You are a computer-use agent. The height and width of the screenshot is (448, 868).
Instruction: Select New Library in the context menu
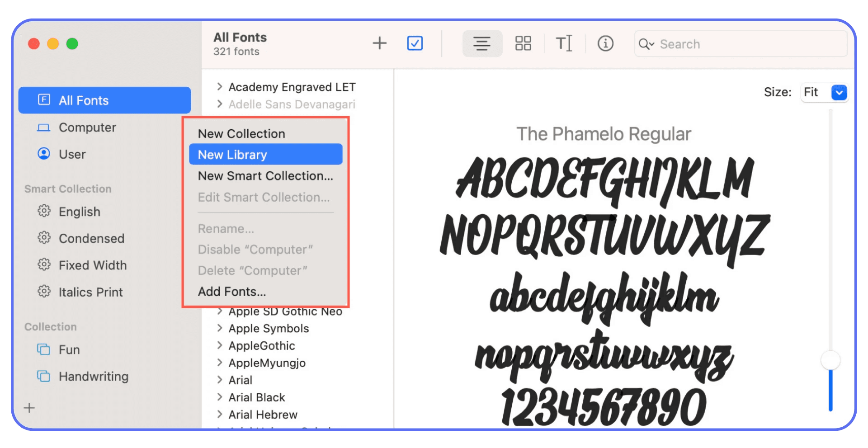click(x=266, y=155)
